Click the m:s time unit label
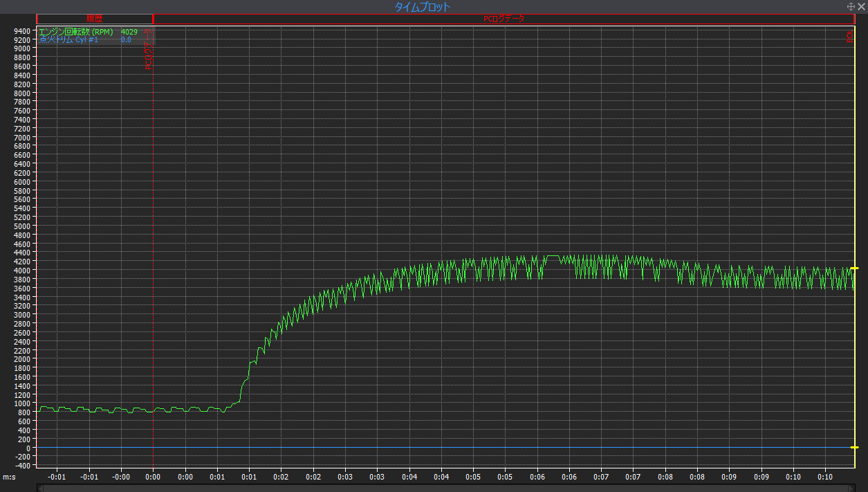Screen dimensions: 868x492 (x=9, y=477)
